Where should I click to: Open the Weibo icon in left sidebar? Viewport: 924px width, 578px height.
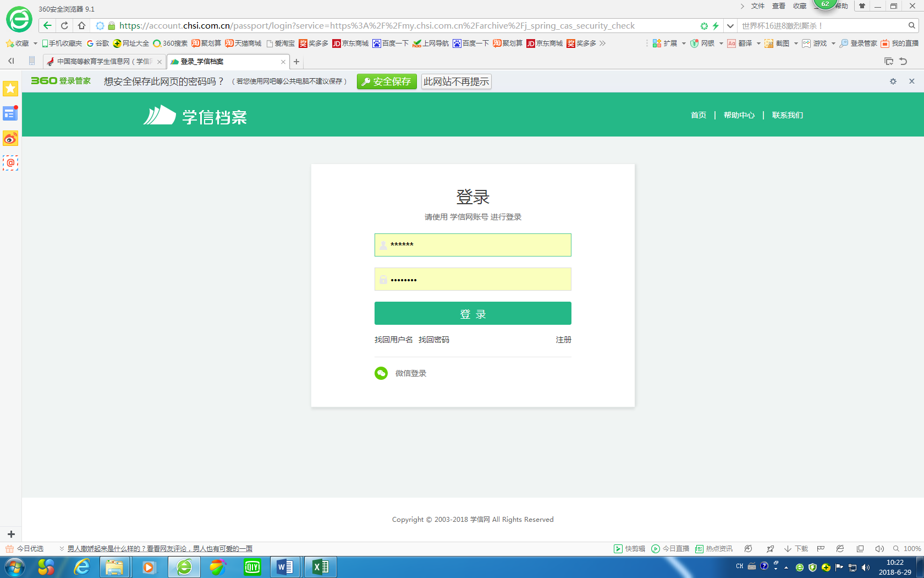[10, 139]
